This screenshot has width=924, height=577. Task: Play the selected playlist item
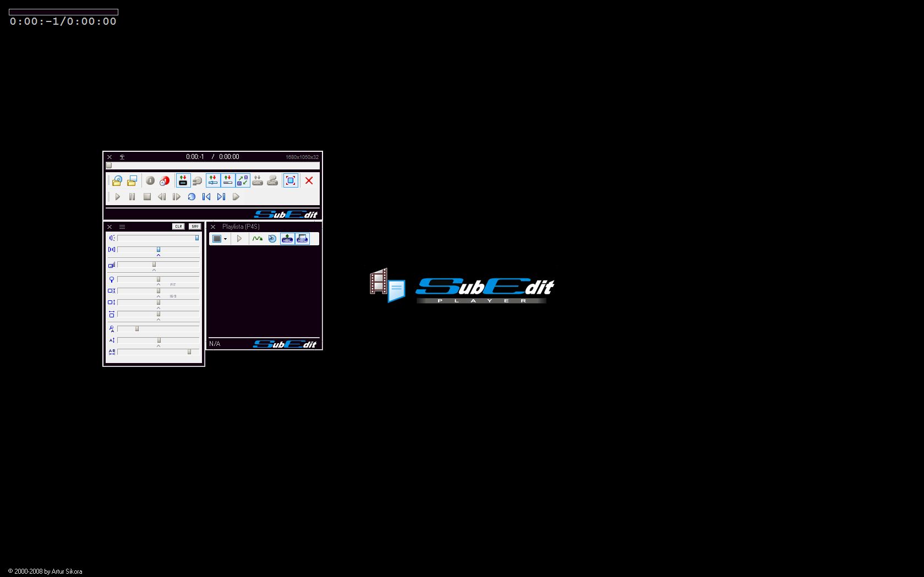pos(239,239)
